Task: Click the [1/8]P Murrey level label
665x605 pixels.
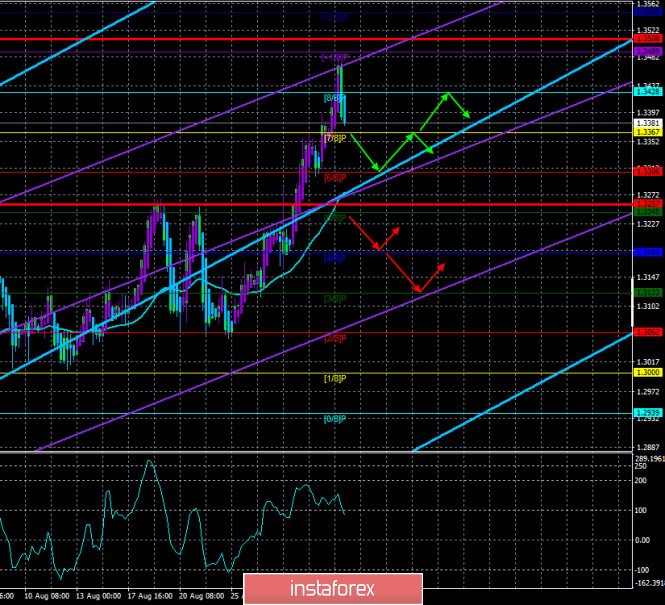Action: 335,378
